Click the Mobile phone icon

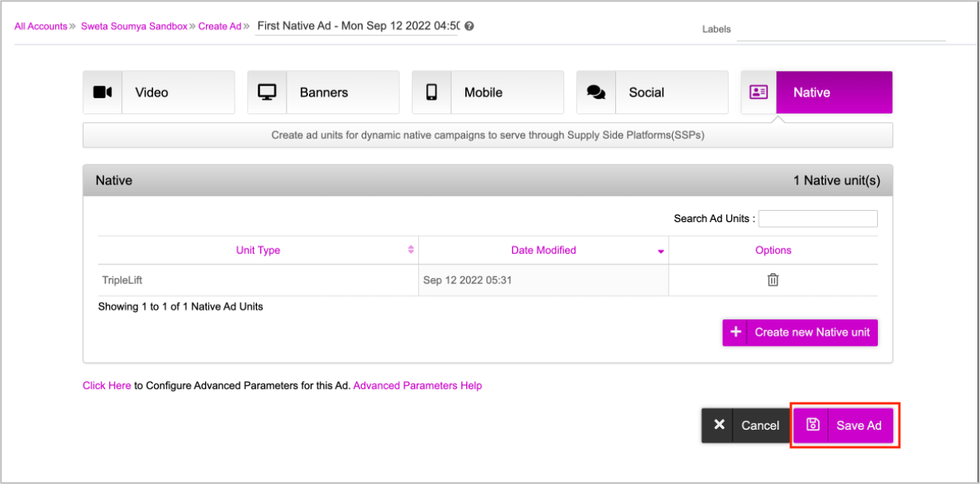pyautogui.click(x=432, y=93)
